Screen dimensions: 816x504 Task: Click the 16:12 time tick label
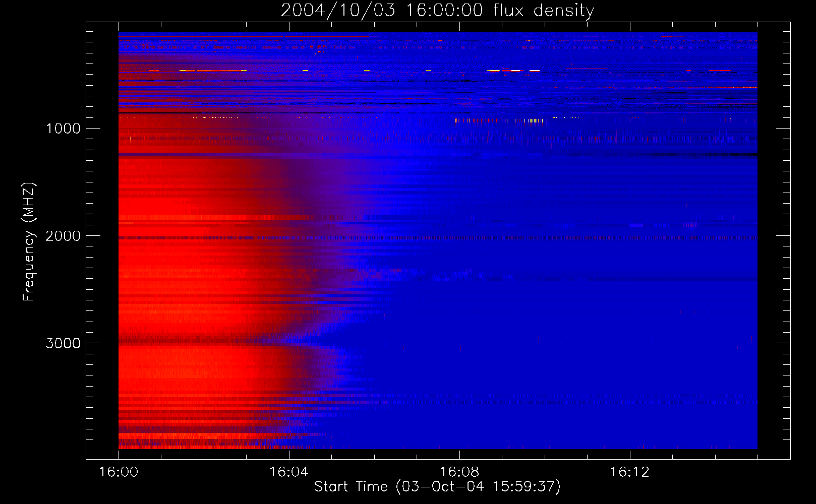[629, 472]
